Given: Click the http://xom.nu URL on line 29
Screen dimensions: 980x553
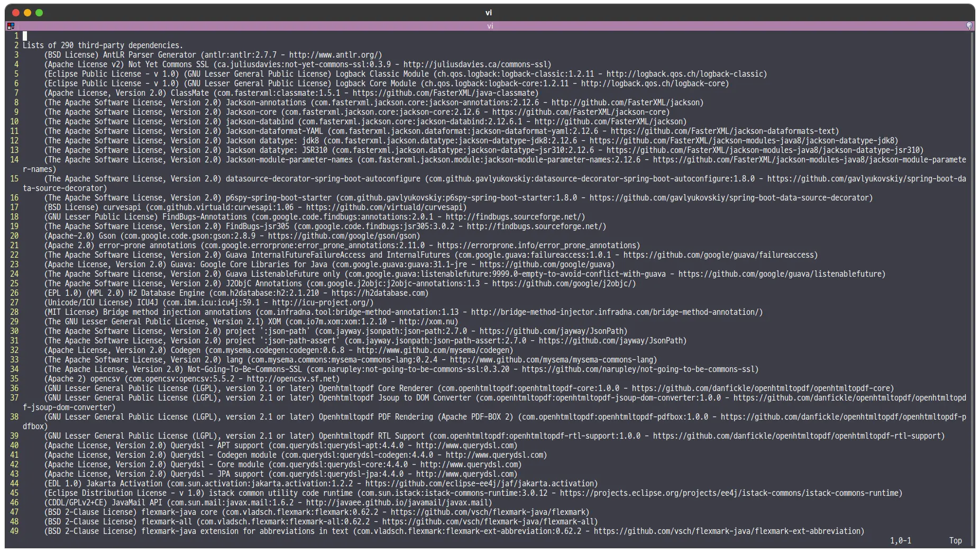Looking at the screenshot, I should coord(426,322).
